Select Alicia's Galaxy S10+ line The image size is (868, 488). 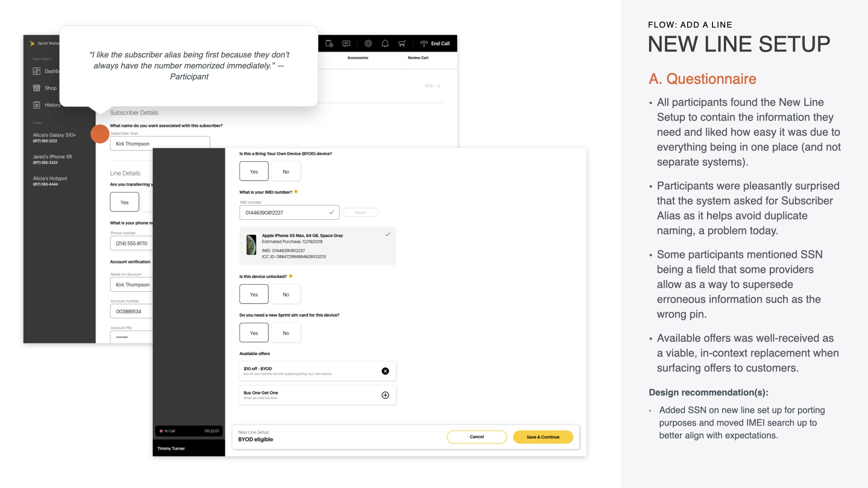(54, 137)
